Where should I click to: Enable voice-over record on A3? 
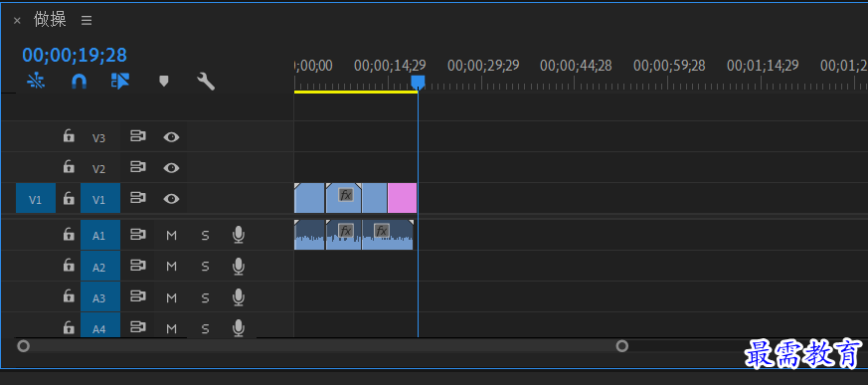point(239,297)
